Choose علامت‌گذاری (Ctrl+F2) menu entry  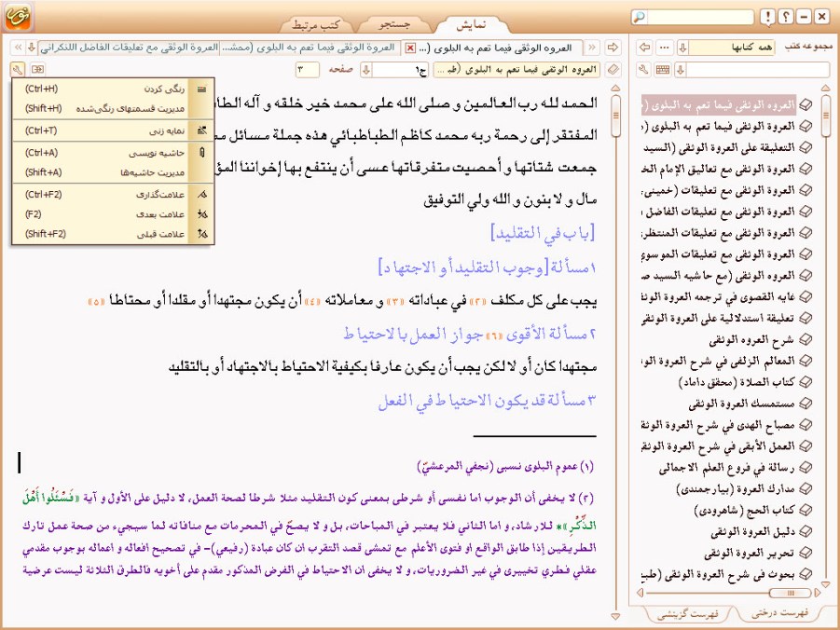coord(113,195)
